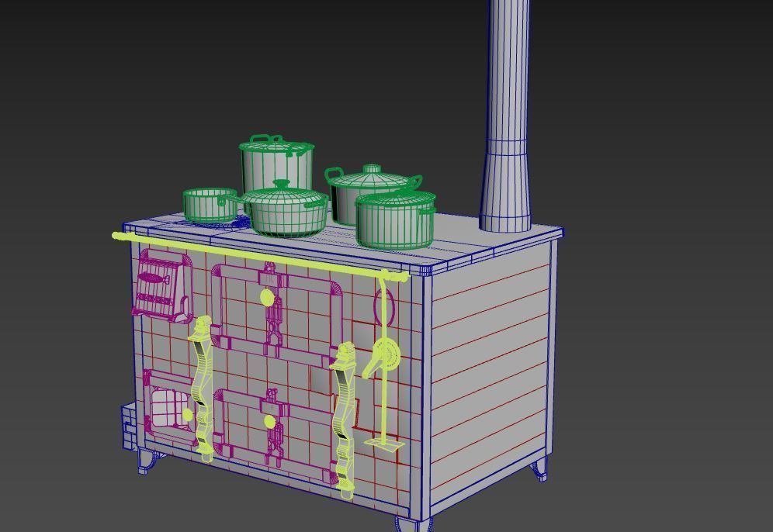Select the latch on the upper oven door
The height and width of the screenshot is (532, 773).
point(272,310)
